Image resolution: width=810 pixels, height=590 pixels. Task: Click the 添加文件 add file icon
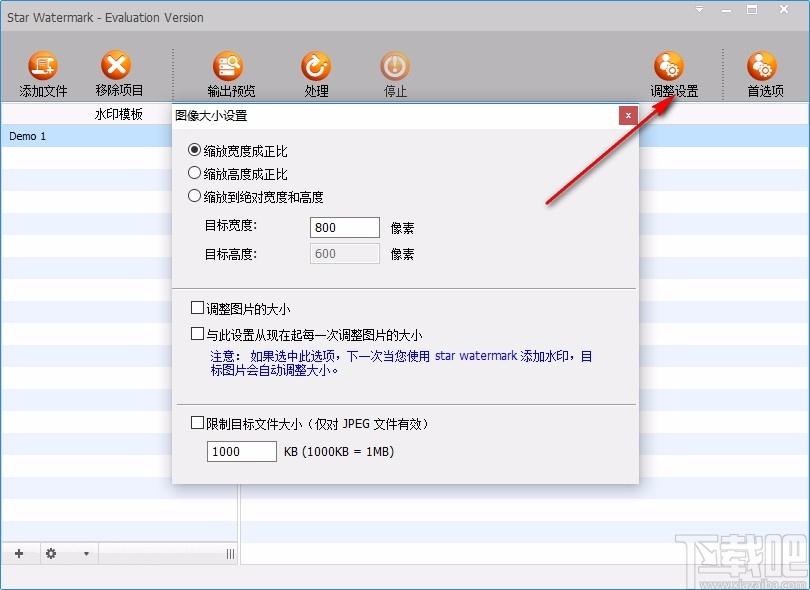pos(43,66)
